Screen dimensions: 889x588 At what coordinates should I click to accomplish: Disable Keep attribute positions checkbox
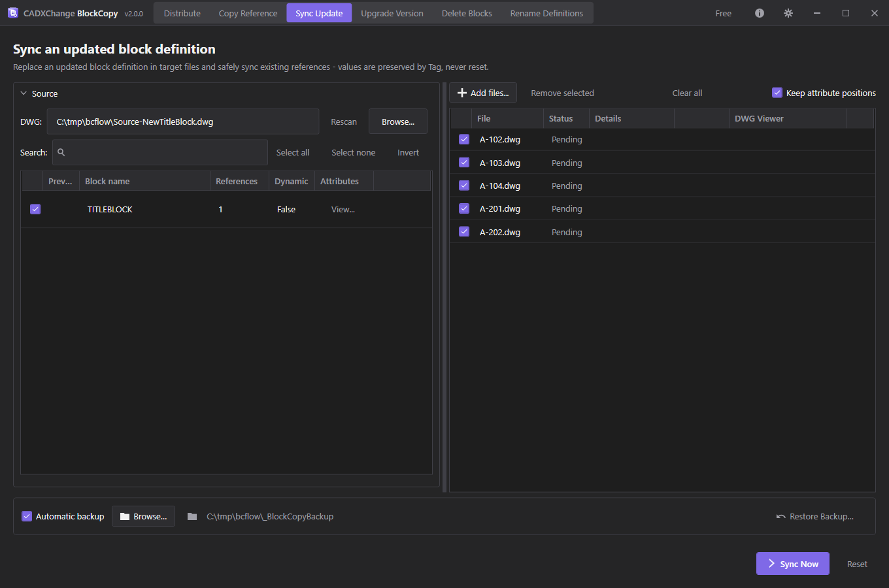coord(777,93)
